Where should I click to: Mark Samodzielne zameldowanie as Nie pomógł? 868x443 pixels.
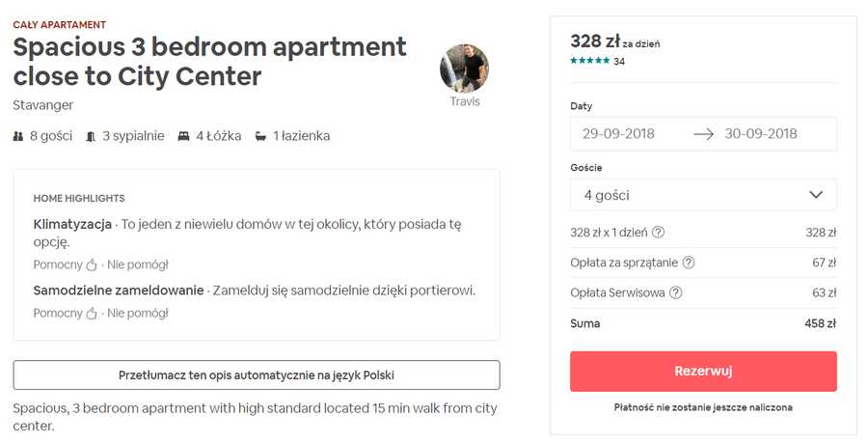pyautogui.click(x=138, y=313)
